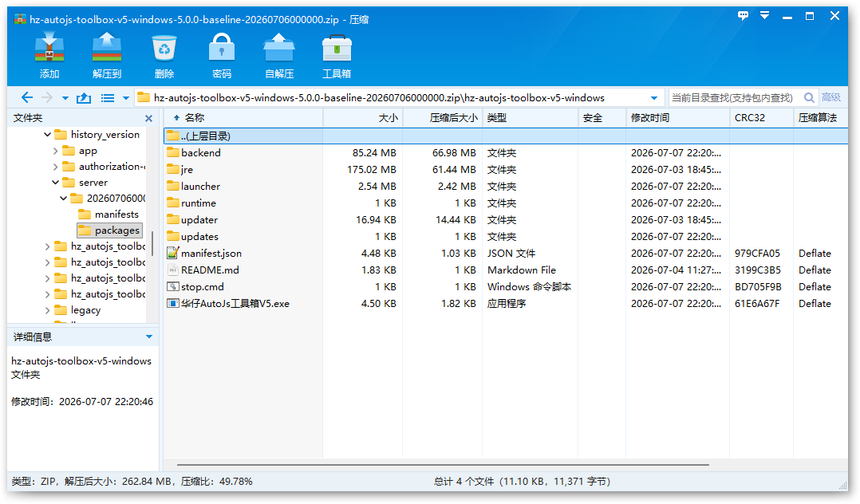
Task: Click the Markdown File type cell
Action: pos(522,270)
